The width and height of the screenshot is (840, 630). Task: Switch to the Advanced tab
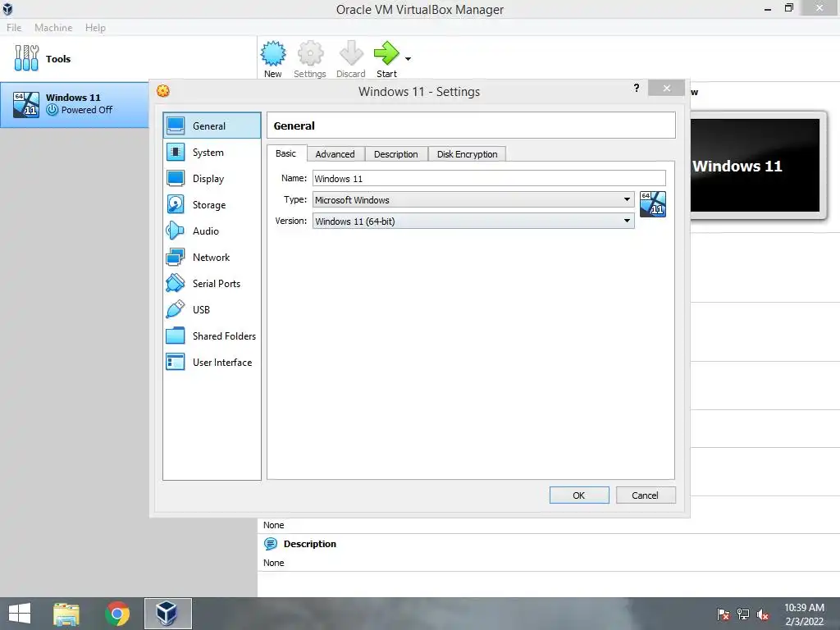click(x=336, y=154)
